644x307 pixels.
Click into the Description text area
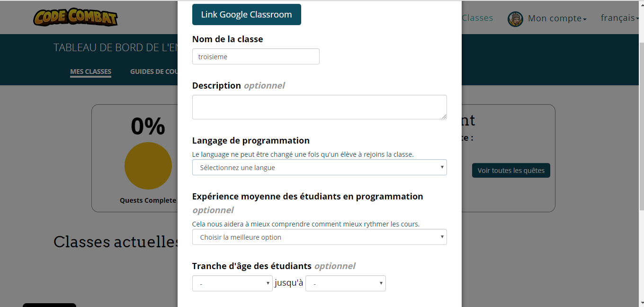(x=320, y=107)
